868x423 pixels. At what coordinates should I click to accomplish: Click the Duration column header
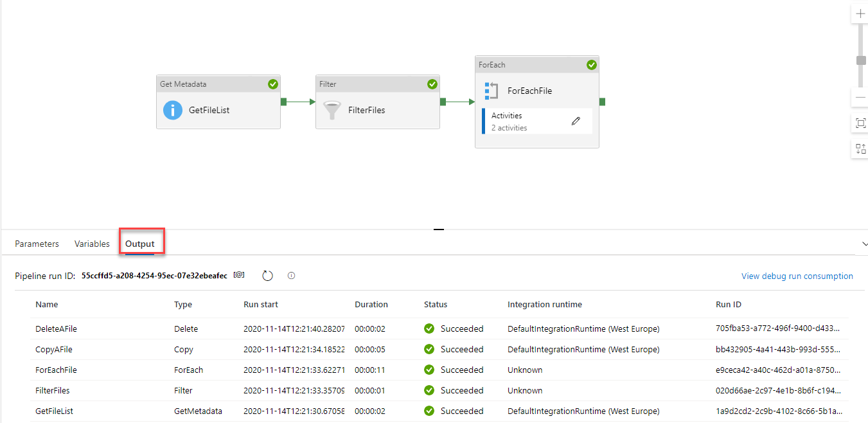[x=371, y=305]
